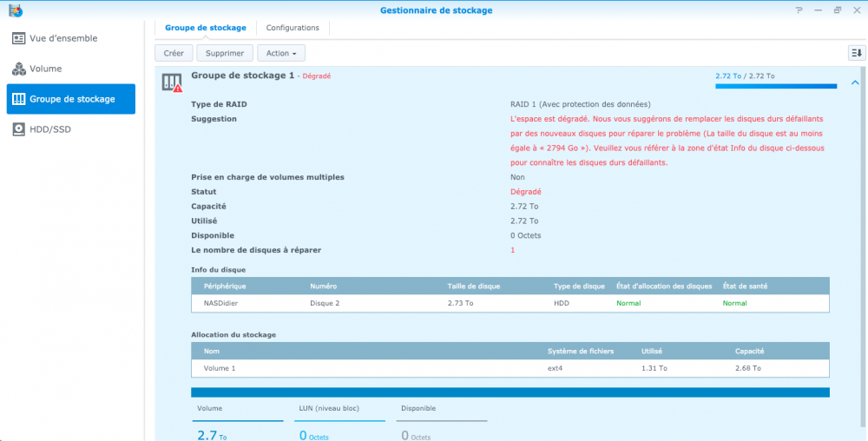Select the NASDidier Disque 2 row
The image size is (868, 441).
point(510,303)
